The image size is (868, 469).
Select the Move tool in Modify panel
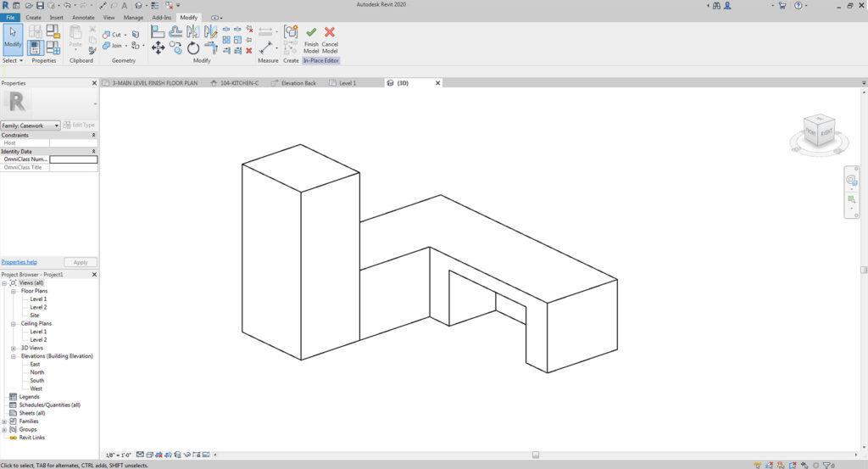[158, 47]
